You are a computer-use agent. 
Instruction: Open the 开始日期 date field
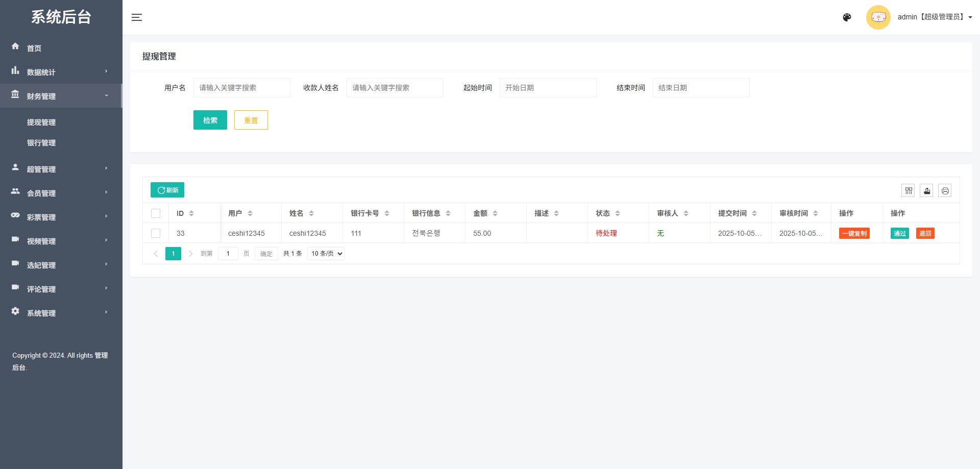point(548,88)
